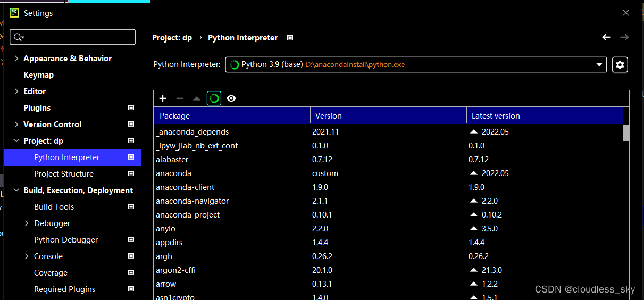Click project-level icon beside Console
The height and width of the screenshot is (300, 644).
131,256
